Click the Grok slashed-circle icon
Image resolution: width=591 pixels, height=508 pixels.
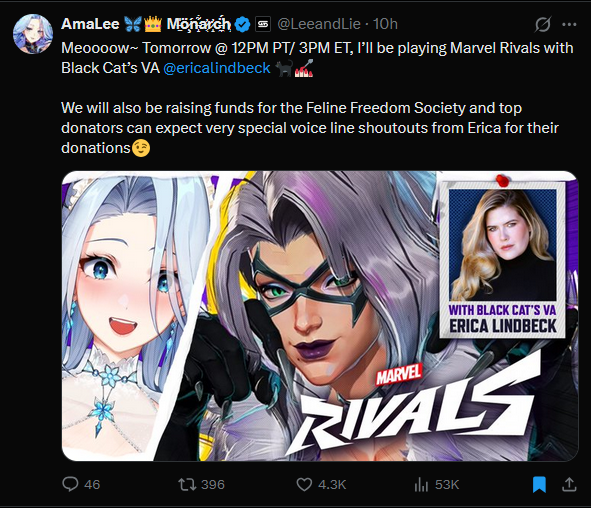click(x=543, y=24)
